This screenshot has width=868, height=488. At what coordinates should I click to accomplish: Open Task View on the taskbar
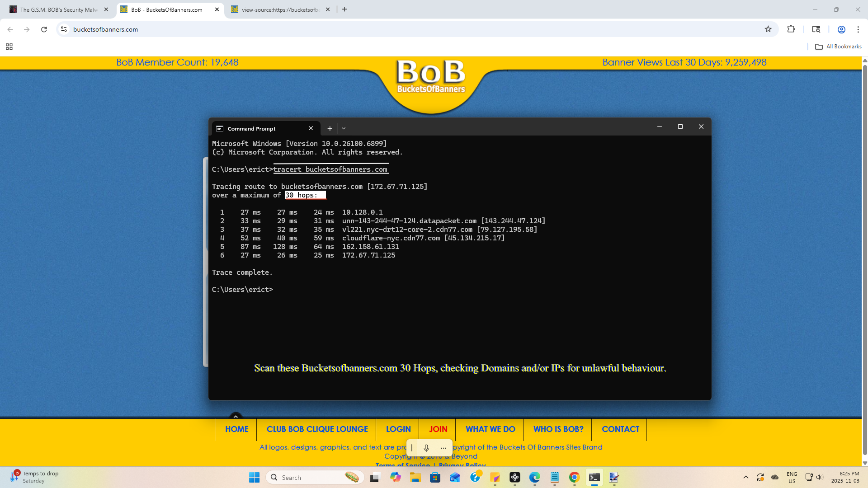point(375,478)
